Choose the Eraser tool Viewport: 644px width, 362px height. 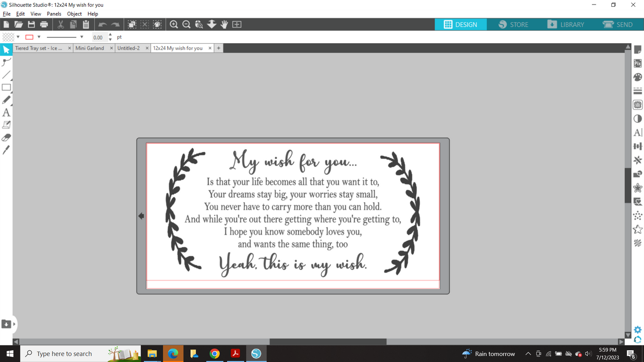(x=6, y=138)
